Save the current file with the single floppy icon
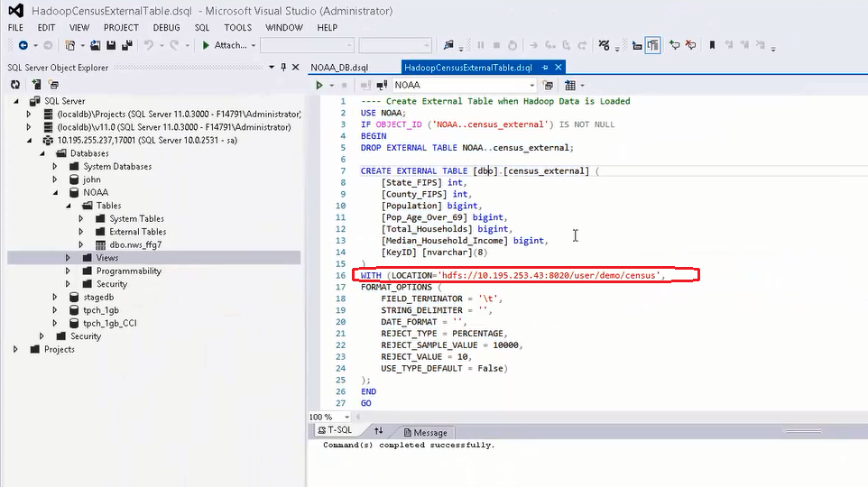The width and height of the screenshot is (868, 487). pos(111,45)
